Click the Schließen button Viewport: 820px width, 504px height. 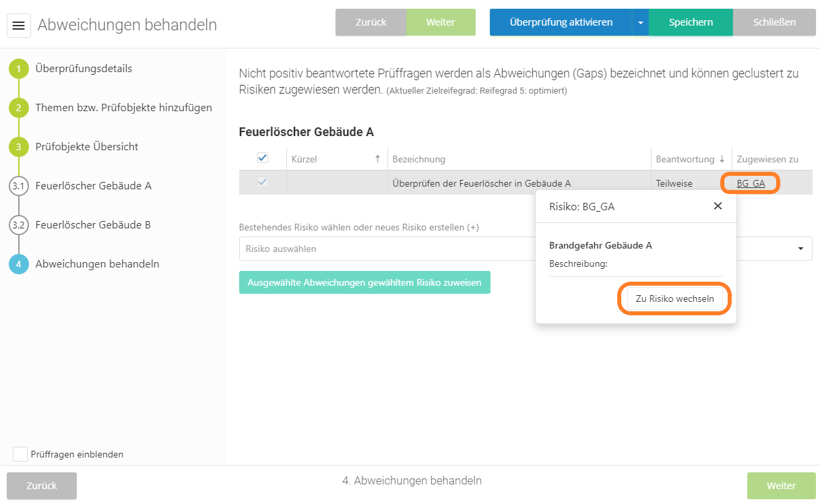point(774,22)
